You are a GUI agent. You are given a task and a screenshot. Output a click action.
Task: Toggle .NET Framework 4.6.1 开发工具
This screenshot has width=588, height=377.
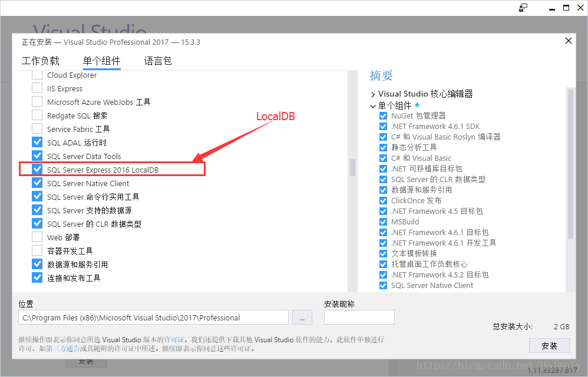pyautogui.click(x=383, y=243)
